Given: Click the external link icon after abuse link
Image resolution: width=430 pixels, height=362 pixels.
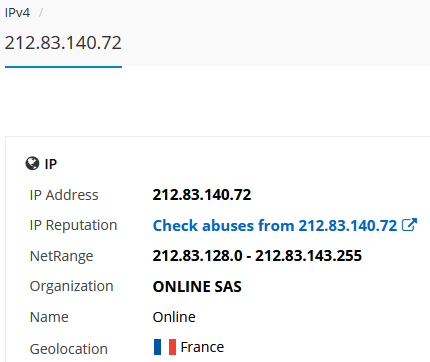Looking at the screenshot, I should pos(409,225).
